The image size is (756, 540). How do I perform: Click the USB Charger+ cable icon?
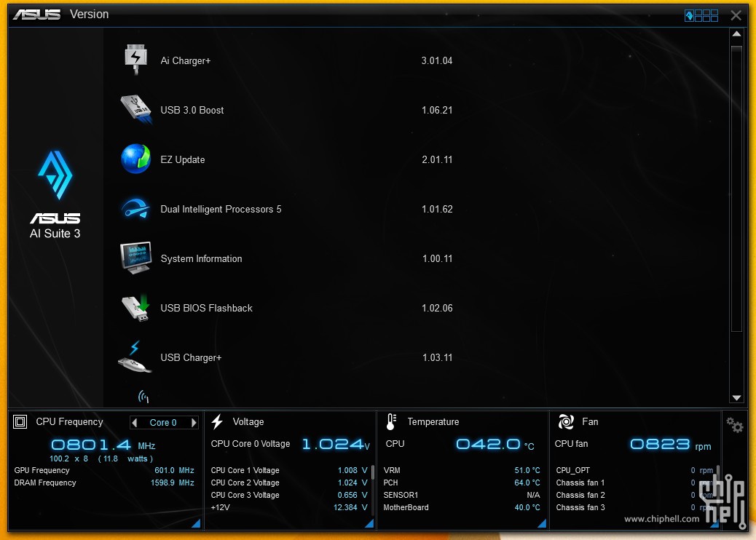(x=135, y=357)
